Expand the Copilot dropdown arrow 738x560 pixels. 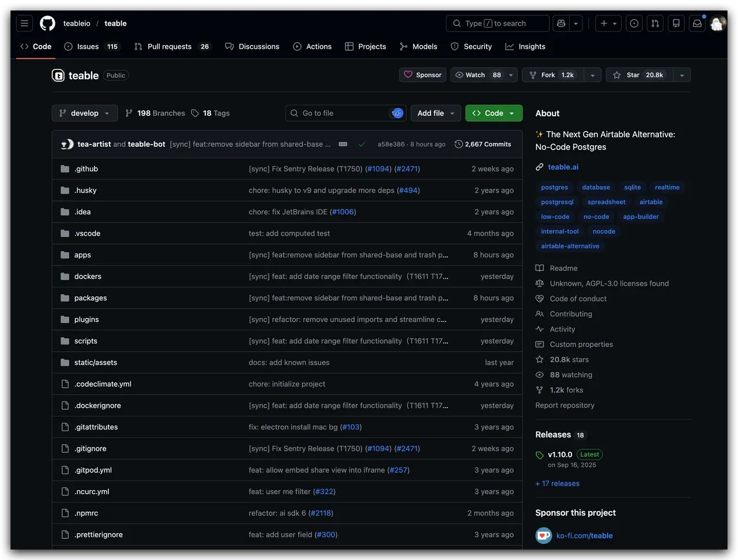pos(575,24)
